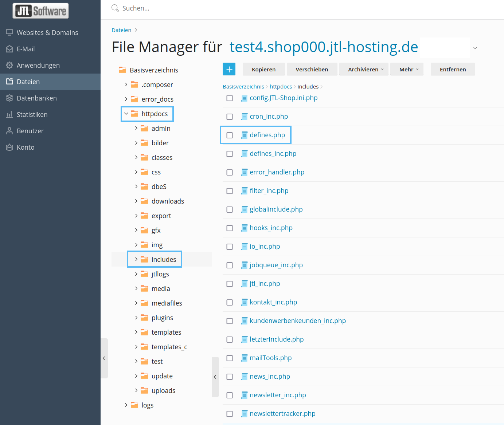Click the file icon of globalinclude.php
The width and height of the screenshot is (504, 425).
coord(244,209)
